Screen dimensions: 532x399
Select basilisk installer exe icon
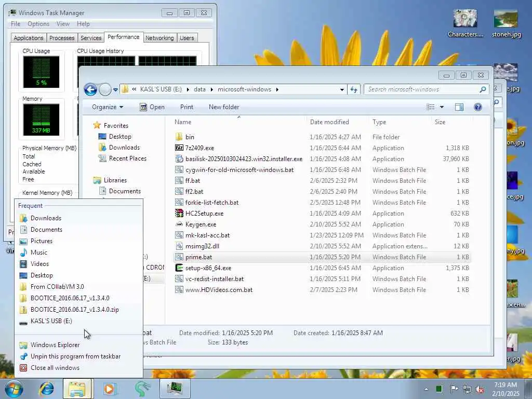coord(179,158)
